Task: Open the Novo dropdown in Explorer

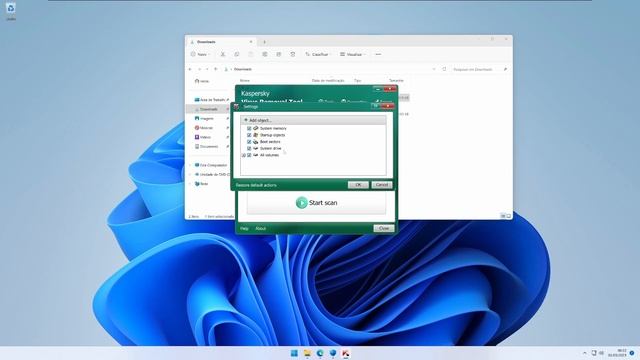Action: click(x=200, y=54)
